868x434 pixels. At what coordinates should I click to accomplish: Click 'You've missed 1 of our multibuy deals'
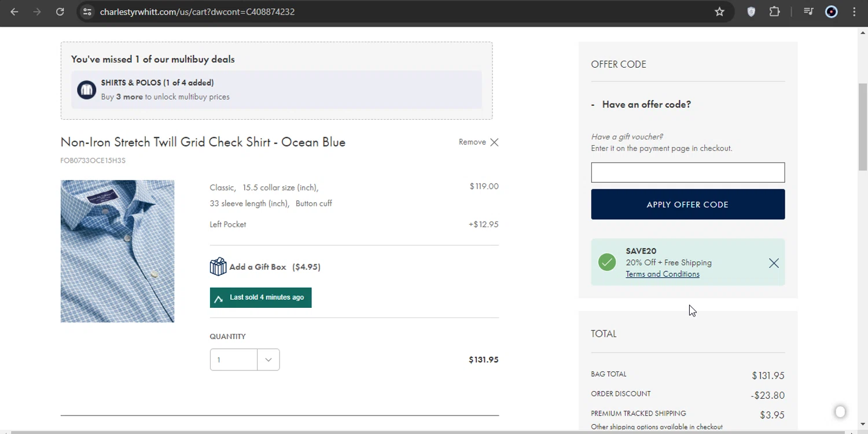153,59
